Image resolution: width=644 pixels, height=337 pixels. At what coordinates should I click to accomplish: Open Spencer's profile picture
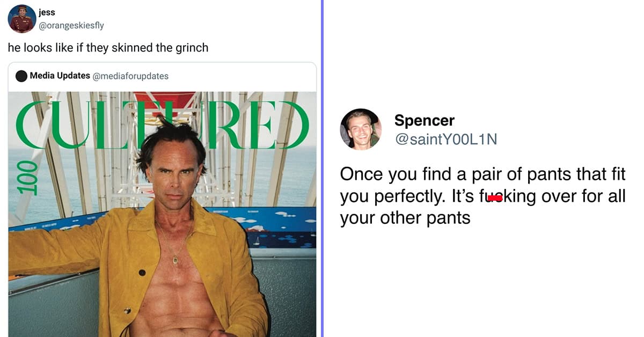click(361, 129)
